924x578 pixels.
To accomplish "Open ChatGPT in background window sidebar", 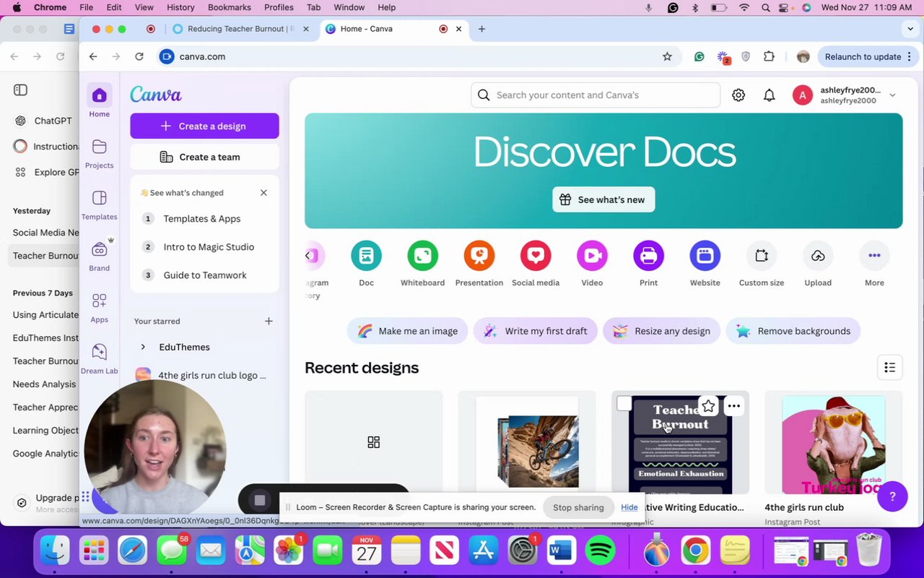I will click(x=45, y=121).
